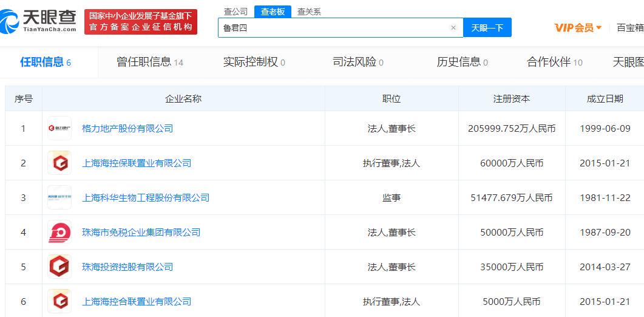Select the date 1999-06-09
Viewport: 644px width, 317px height.
tap(605, 128)
